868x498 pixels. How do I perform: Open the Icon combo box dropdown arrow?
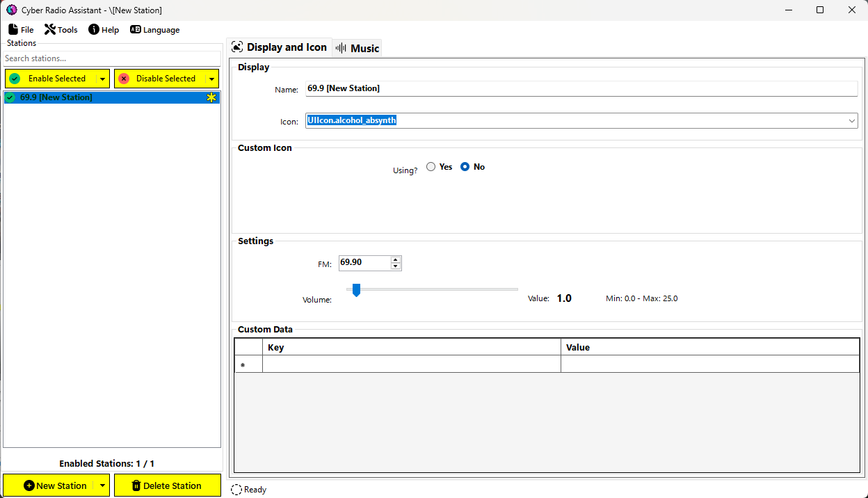point(852,120)
